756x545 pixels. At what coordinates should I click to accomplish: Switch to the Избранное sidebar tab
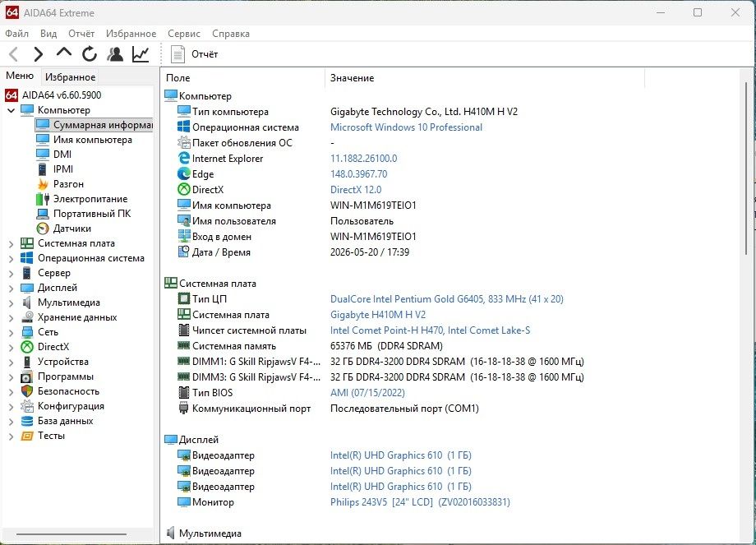point(71,77)
